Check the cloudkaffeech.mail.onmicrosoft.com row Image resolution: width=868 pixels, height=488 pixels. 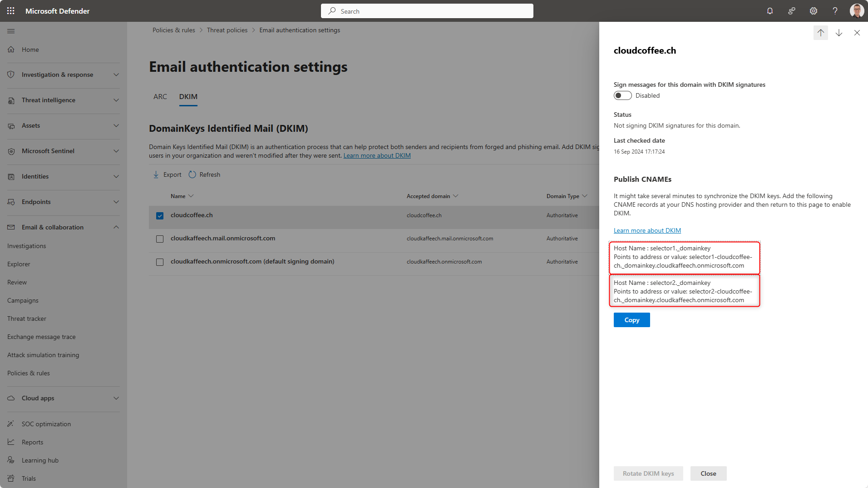click(x=159, y=239)
